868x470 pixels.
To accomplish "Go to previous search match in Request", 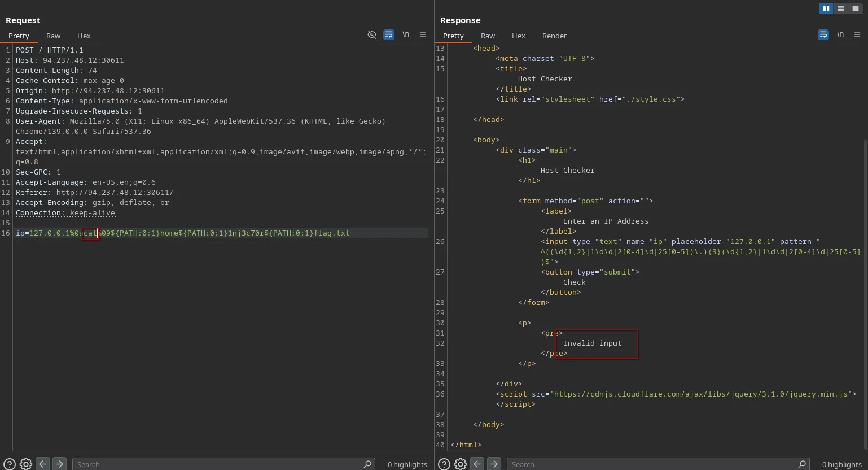I will click(43, 464).
